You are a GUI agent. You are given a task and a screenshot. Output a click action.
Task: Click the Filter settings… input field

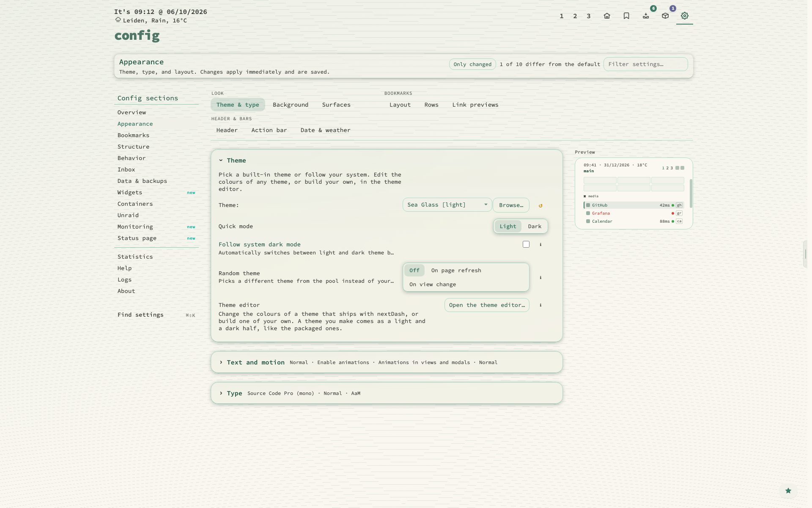point(645,64)
